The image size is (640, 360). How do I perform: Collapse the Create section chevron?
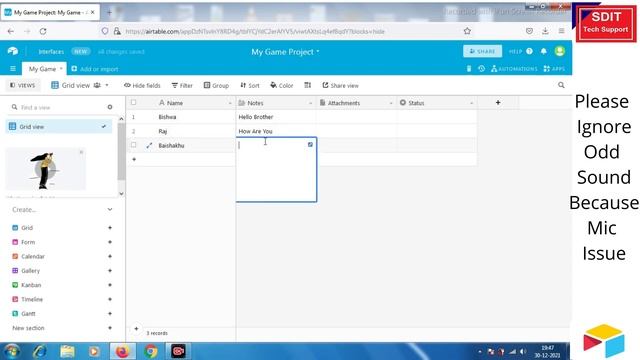110,209
